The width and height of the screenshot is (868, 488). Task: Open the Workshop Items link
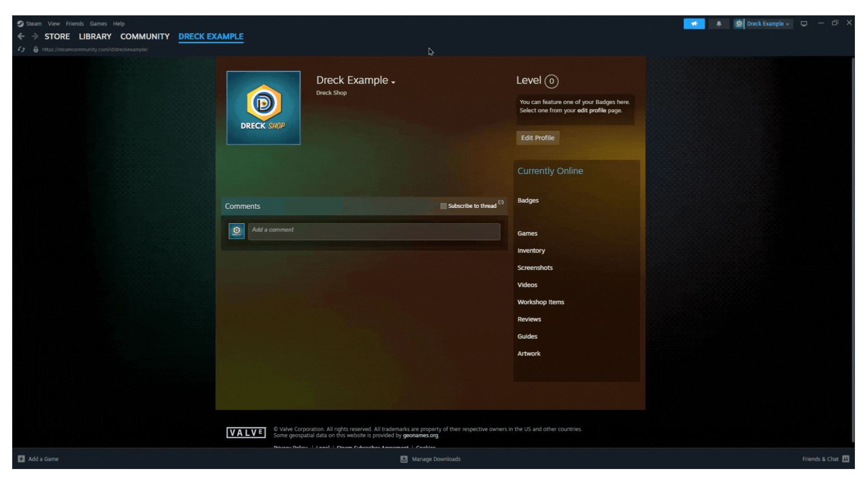541,302
